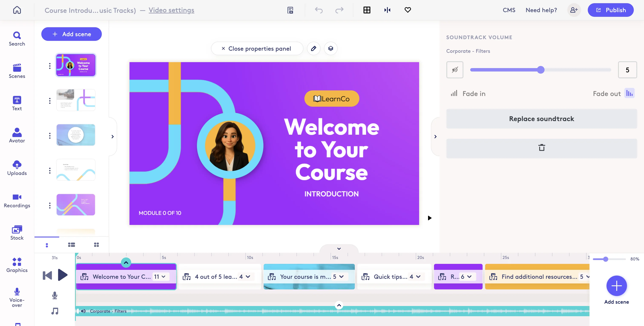Toggle Fade out for soundtrack
Screen dimensions: 644x326
pos(629,93)
